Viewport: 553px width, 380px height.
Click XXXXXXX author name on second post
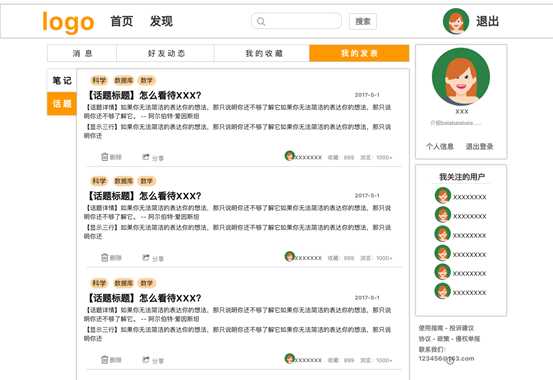308,258
